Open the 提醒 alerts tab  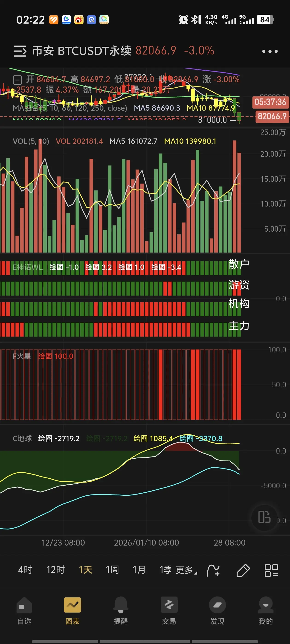121,611
